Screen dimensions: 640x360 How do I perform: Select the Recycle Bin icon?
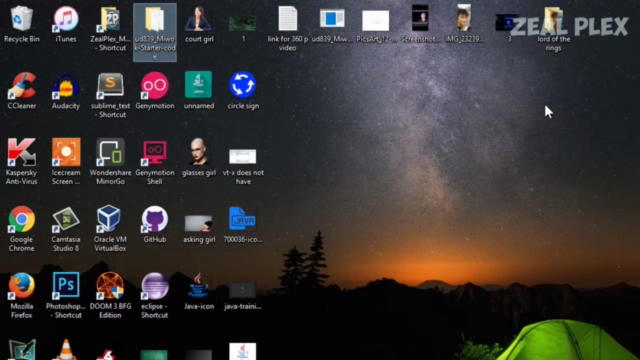pos(22,19)
